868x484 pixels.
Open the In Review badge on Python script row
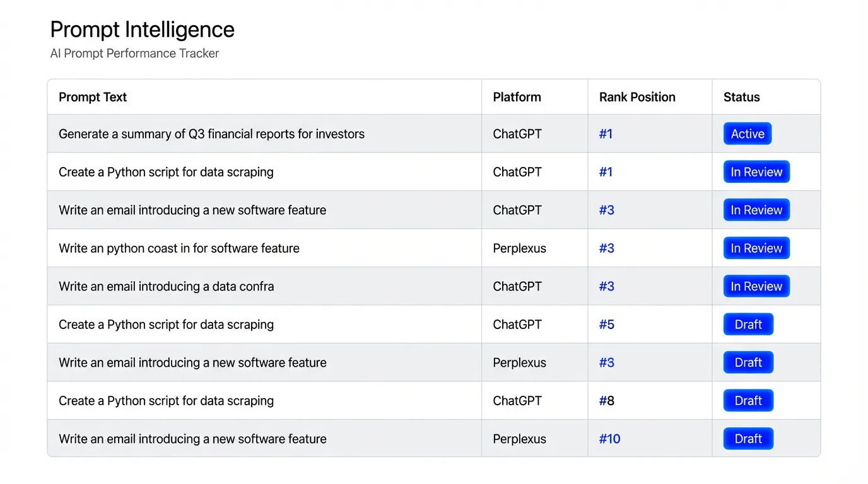[756, 171]
